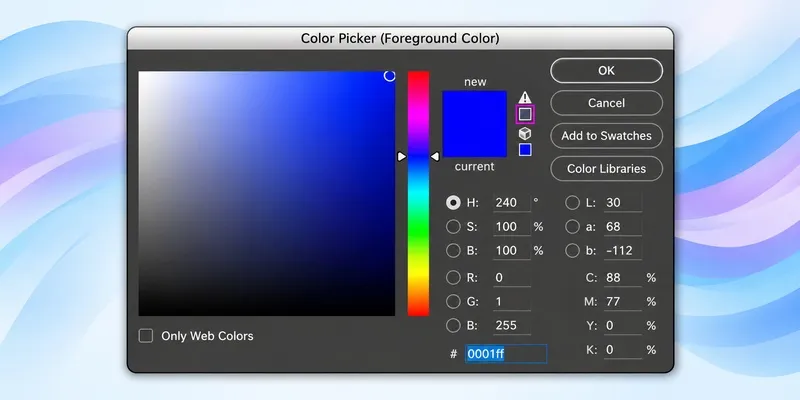Click the b value field showing -112
The width and height of the screenshot is (800, 400).
tap(623, 251)
